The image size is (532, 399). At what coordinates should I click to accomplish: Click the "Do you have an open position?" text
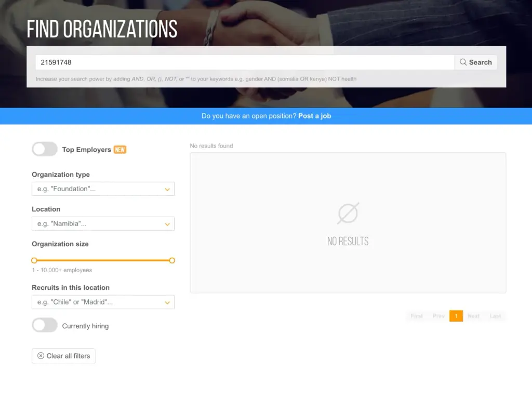point(249,116)
